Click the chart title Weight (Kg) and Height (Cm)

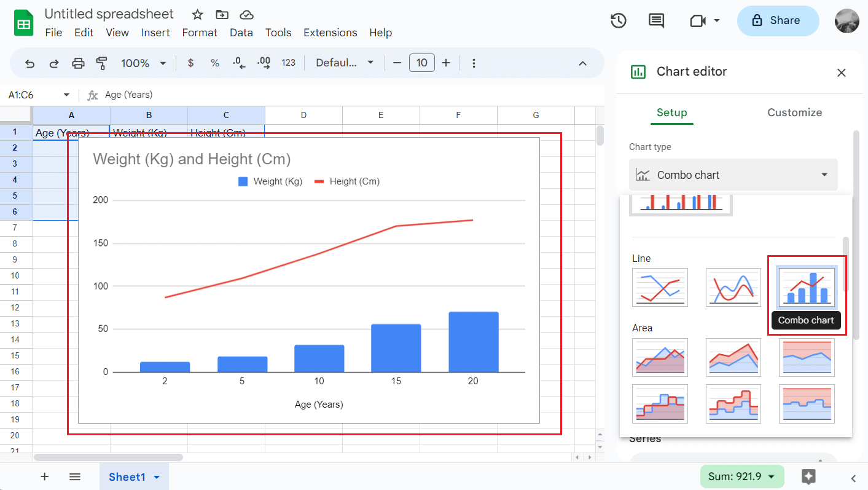[x=192, y=159]
